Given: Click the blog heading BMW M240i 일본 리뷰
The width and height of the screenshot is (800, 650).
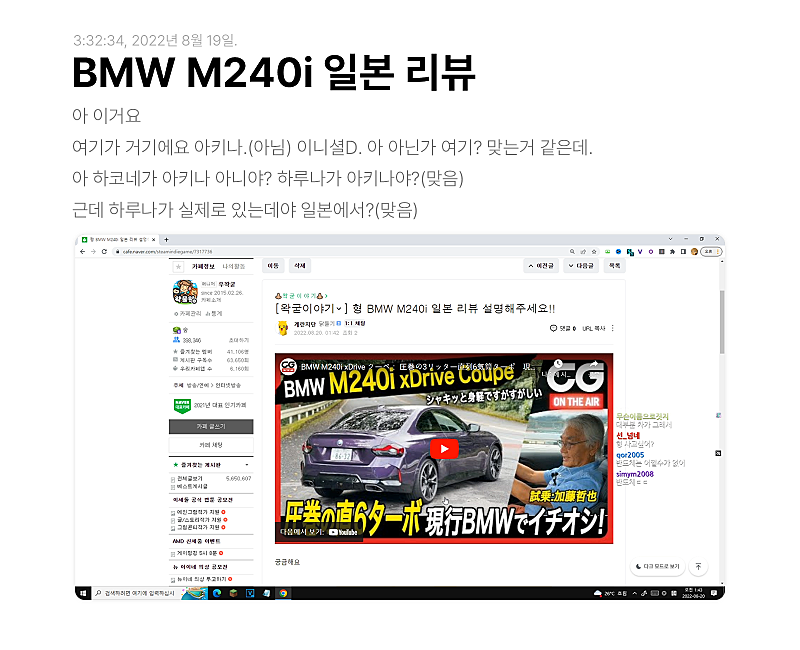Looking at the screenshot, I should (274, 72).
